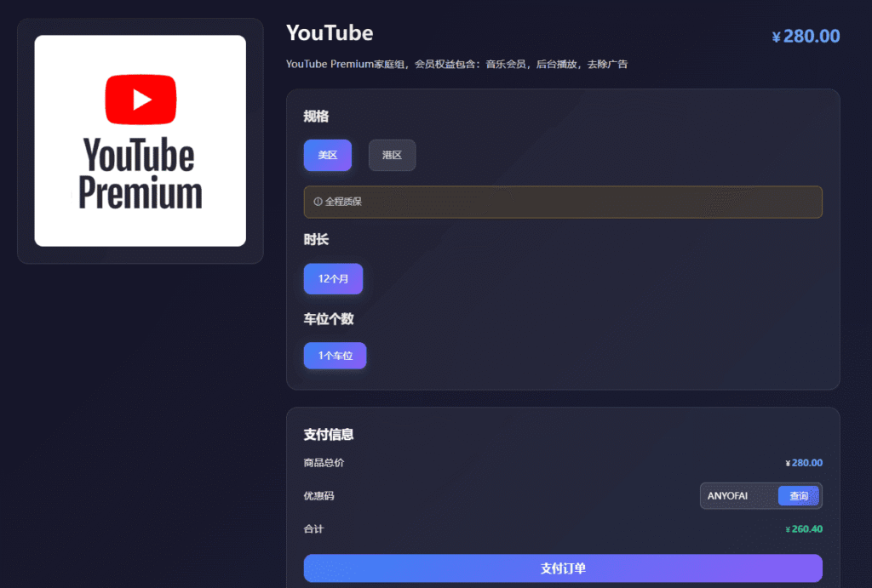Click the YouTube product title
872x588 pixels.
(329, 33)
